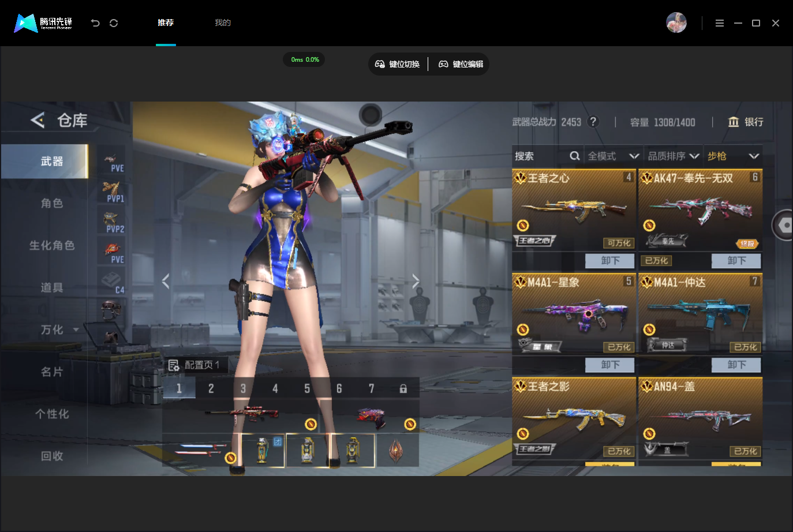Click the locked loadout slot icon
This screenshot has height=532, width=793.
(x=403, y=388)
